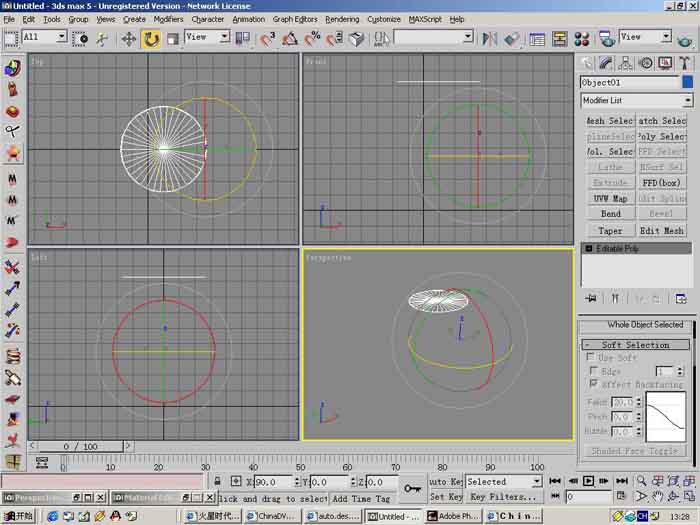Viewport: 700px width, 525px height.
Task: Switch to the Hierarchy panel tab
Action: [x=625, y=63]
